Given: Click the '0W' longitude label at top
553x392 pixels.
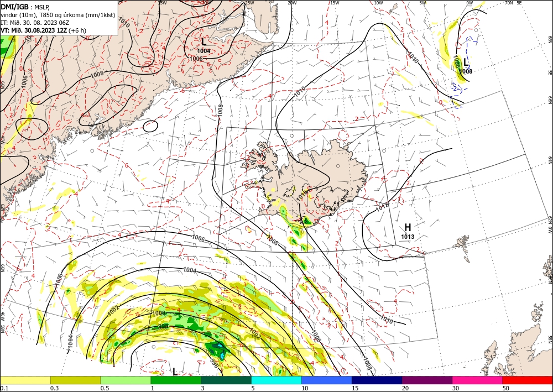Looking at the screenshot, I should click(x=469, y=3).
